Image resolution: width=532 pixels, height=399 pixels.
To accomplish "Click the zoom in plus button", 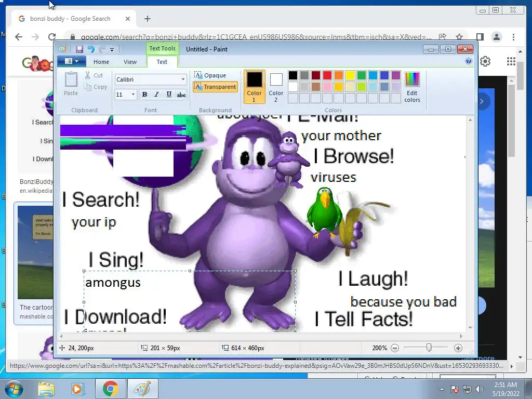I will click(458, 348).
